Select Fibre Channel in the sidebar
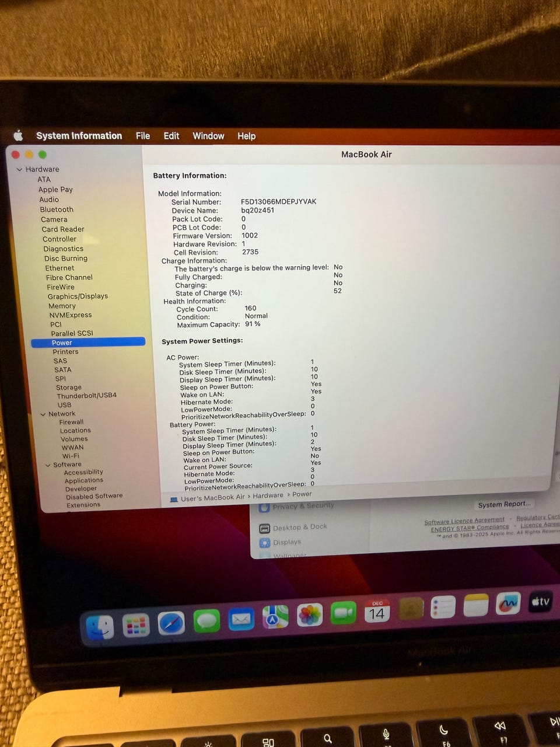 [69, 278]
